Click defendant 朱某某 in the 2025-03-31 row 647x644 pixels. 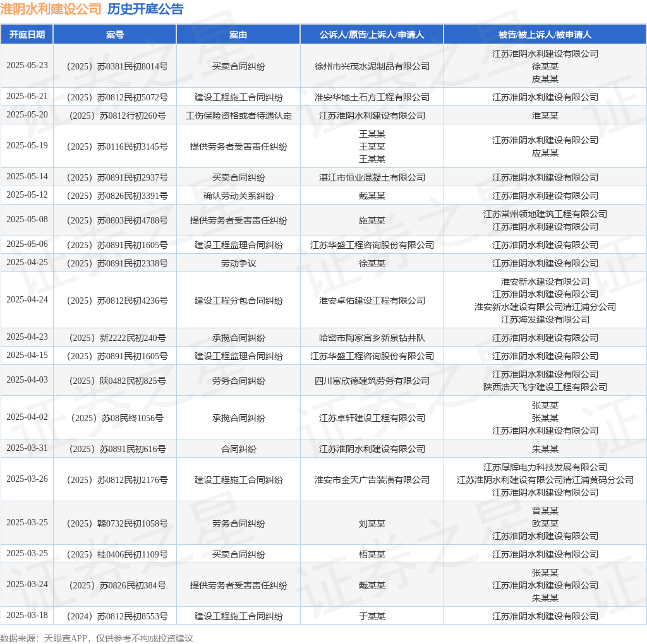point(545,448)
